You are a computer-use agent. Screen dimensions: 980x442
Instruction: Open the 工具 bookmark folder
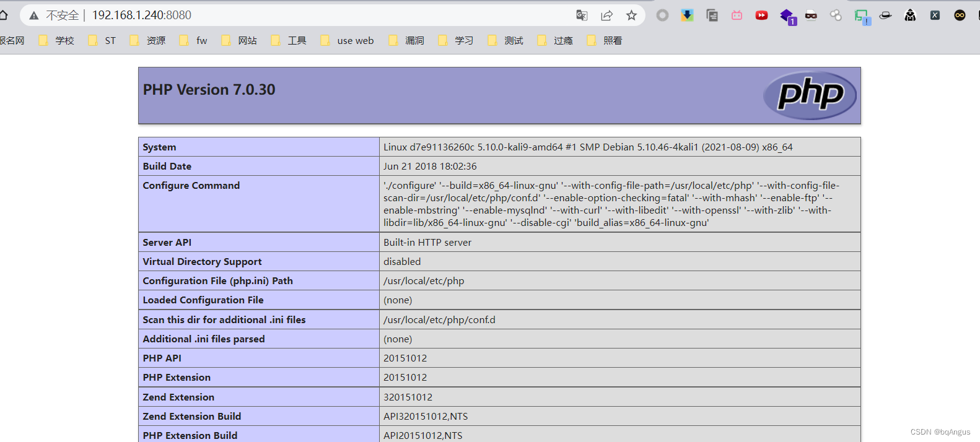pos(289,40)
